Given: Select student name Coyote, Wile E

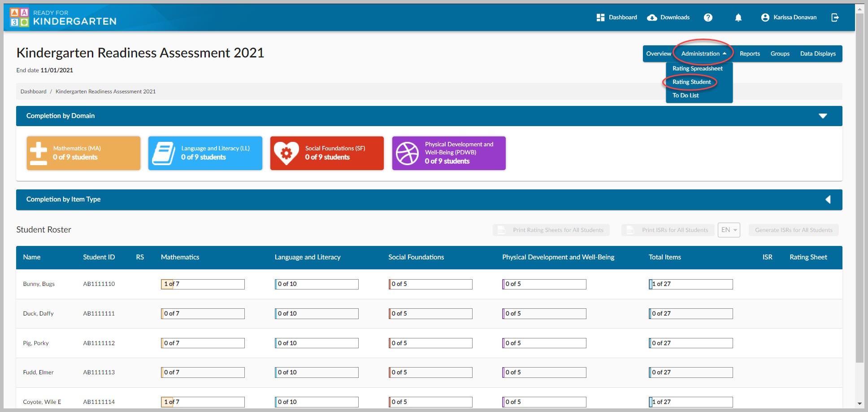Looking at the screenshot, I should 42,402.
